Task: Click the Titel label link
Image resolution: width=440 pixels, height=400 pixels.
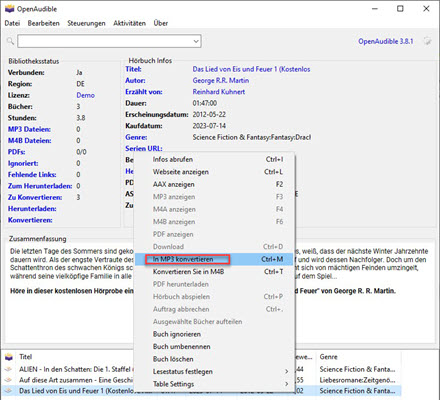Action: pos(133,69)
